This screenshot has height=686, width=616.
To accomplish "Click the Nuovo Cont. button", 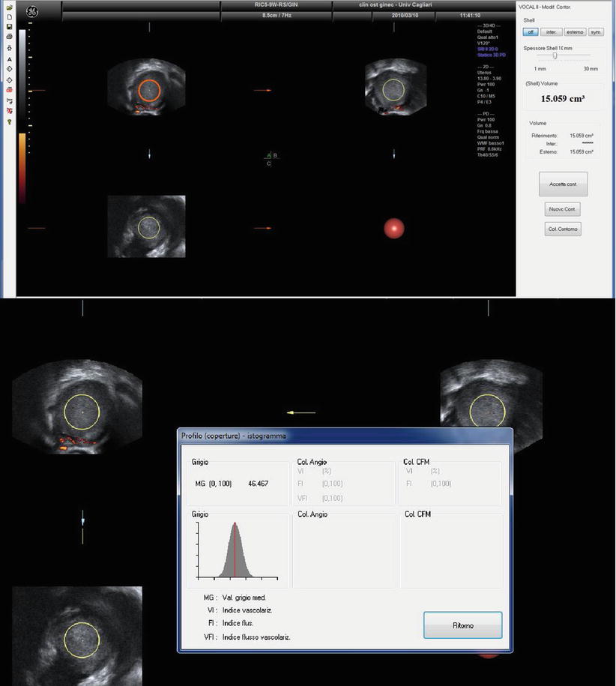I will (x=563, y=210).
